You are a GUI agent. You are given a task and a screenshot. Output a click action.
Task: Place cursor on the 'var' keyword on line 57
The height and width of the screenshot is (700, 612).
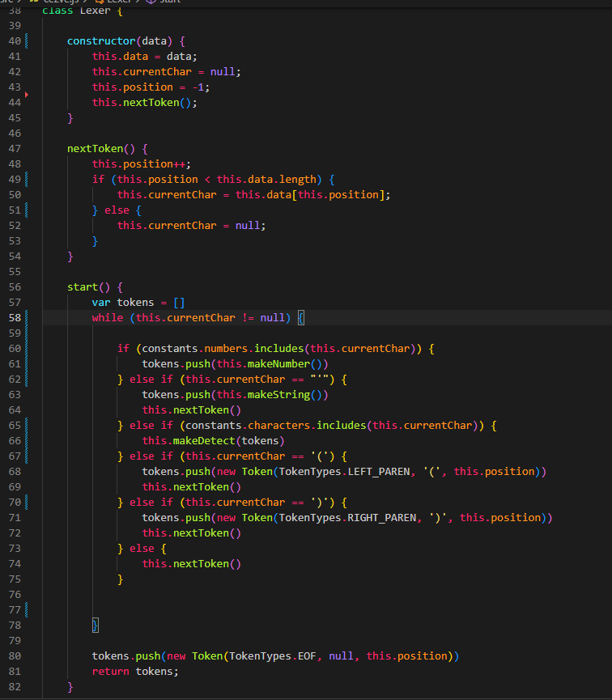coord(101,303)
